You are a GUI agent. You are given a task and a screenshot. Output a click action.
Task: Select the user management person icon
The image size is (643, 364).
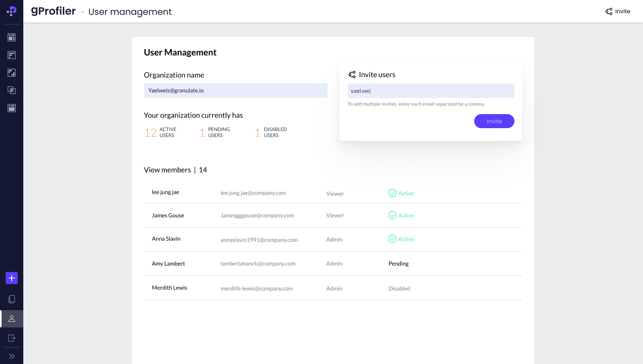(x=12, y=319)
